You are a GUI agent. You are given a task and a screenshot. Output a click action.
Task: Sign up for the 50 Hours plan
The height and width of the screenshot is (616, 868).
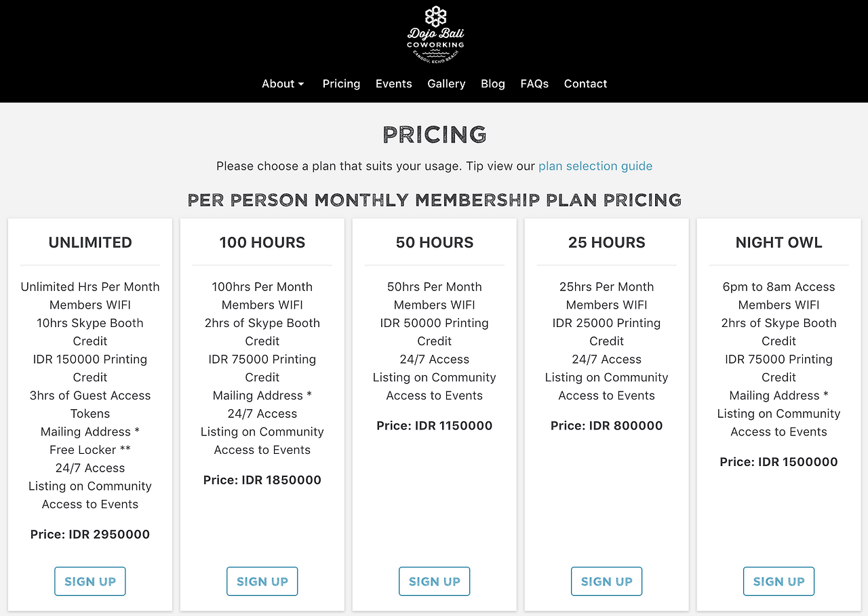point(435,581)
